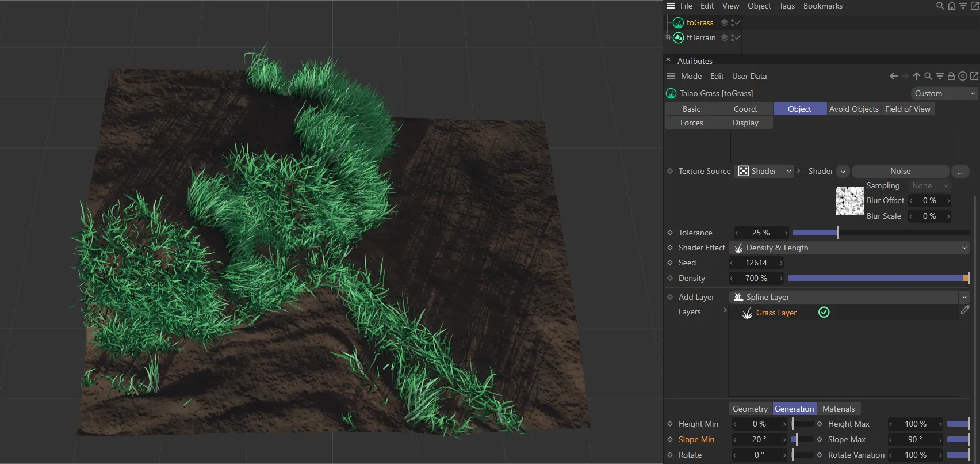Click the Noise shader button
This screenshot has height=464, width=980.
tap(900, 172)
